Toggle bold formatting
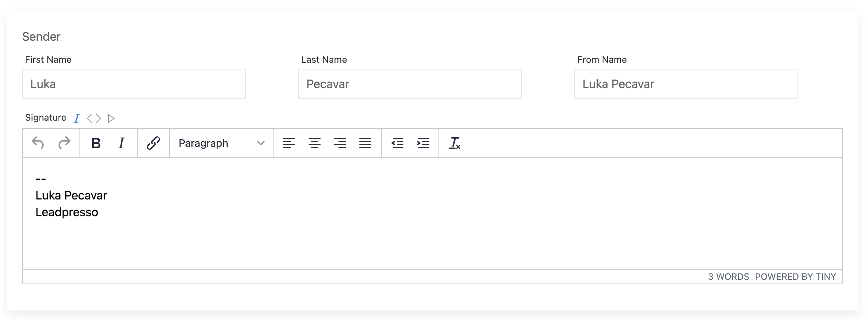The width and height of the screenshot is (868, 319). [96, 143]
